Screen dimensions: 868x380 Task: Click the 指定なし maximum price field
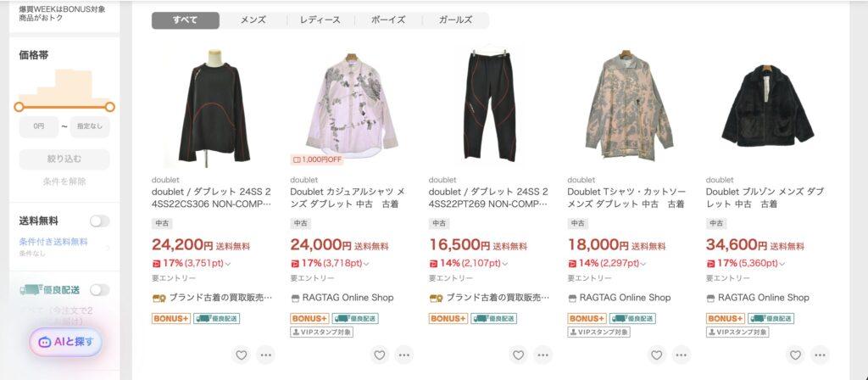click(x=90, y=126)
